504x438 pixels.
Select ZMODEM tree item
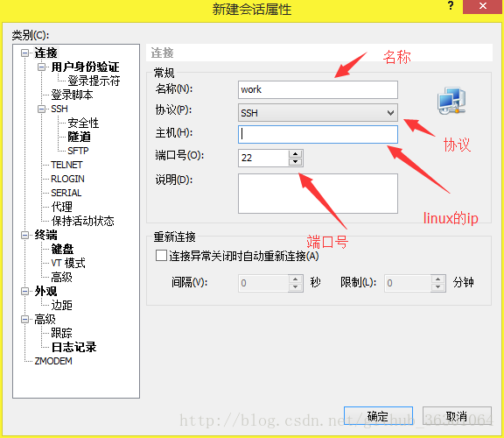click(x=53, y=361)
